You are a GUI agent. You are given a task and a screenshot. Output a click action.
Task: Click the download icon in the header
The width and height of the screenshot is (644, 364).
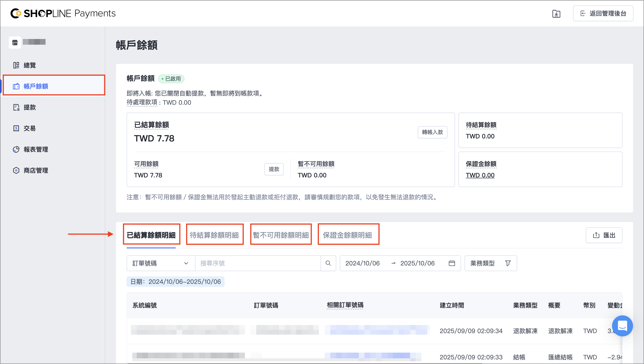coord(556,14)
